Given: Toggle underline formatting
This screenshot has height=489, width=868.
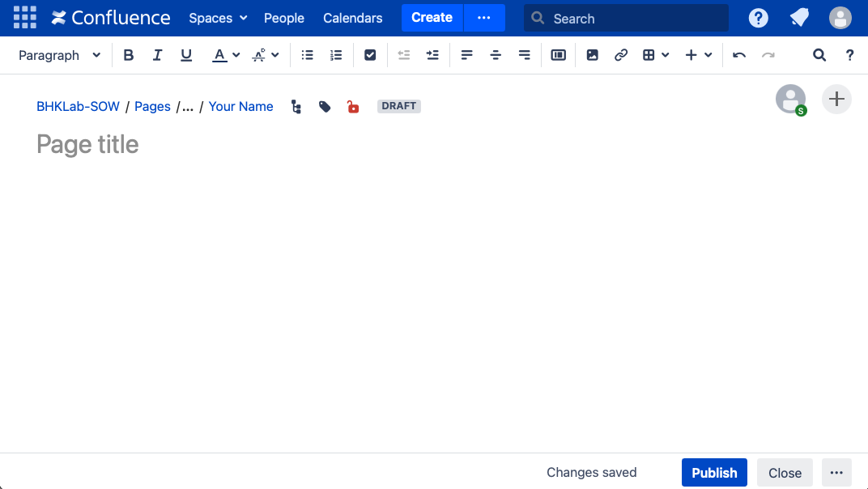Looking at the screenshot, I should (186, 55).
